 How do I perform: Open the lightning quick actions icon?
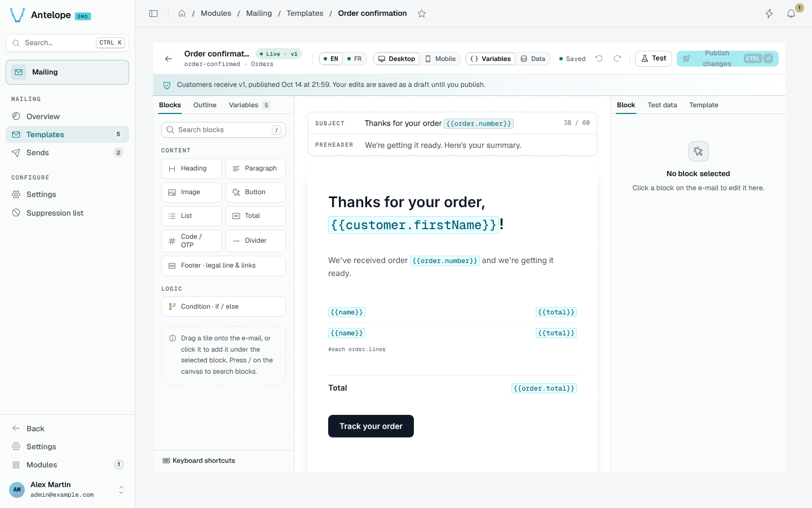click(769, 14)
